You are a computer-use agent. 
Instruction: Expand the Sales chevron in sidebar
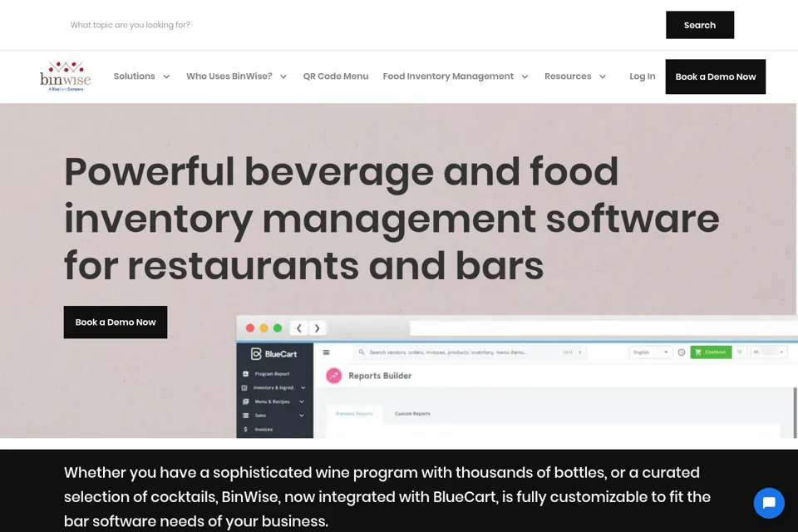tap(302, 416)
